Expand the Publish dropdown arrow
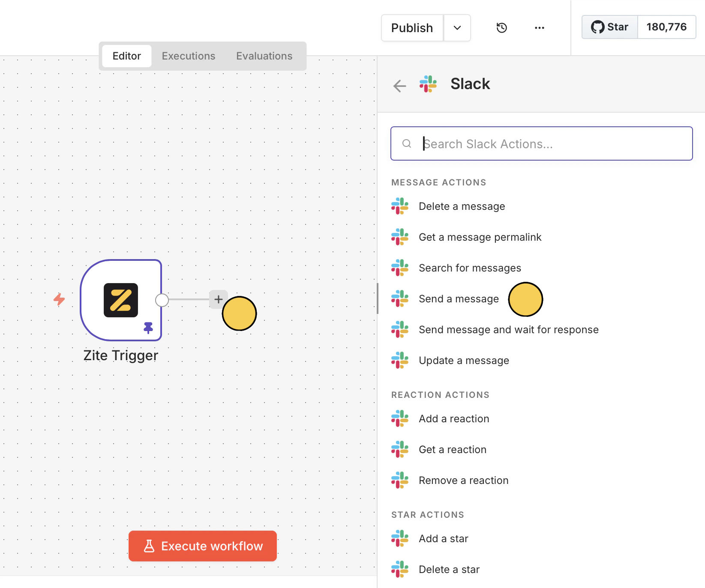Screen dimensions: 705x588 coord(457,28)
